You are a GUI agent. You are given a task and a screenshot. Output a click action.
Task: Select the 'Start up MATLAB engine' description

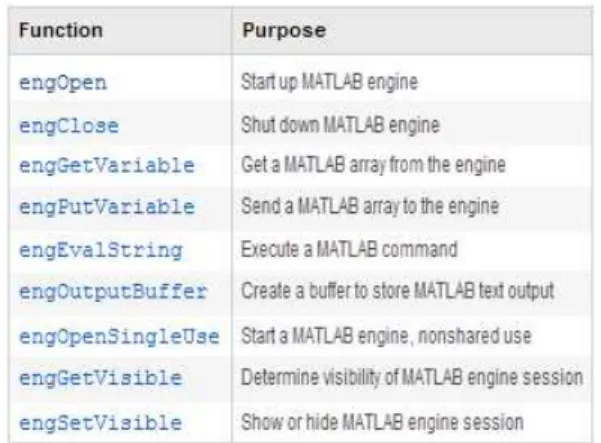coord(329,82)
